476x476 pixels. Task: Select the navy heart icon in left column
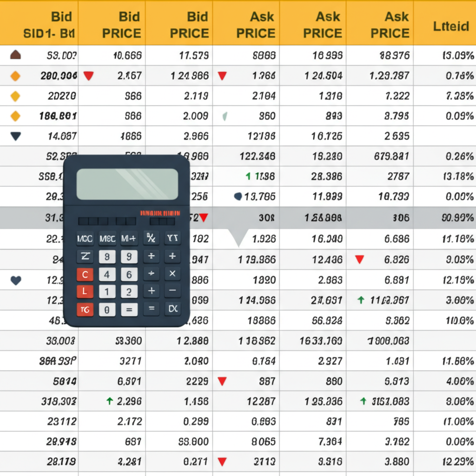15,280
